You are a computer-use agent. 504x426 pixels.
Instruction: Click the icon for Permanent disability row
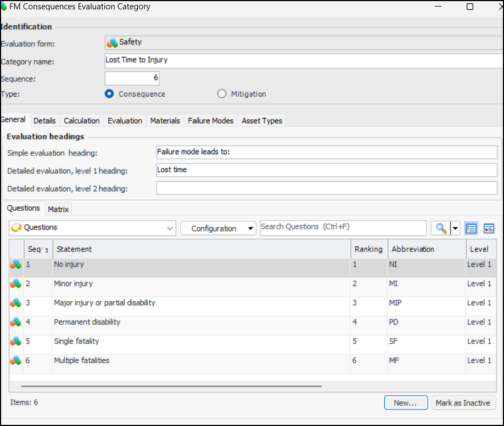[16, 322]
